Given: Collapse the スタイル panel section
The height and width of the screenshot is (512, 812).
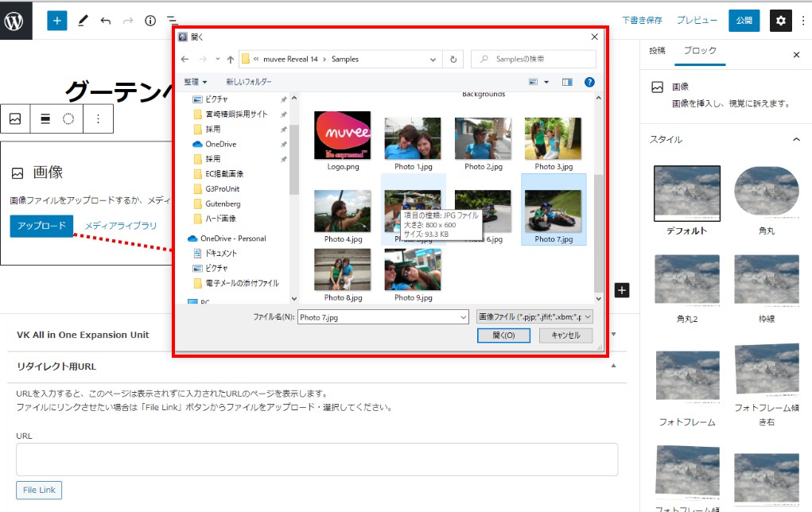Looking at the screenshot, I should 796,140.
